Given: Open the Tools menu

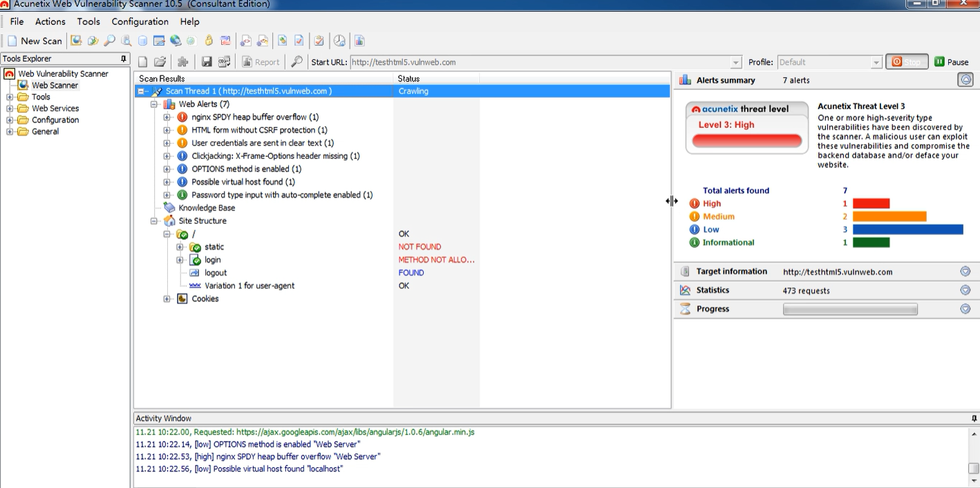Looking at the screenshot, I should 88,21.
